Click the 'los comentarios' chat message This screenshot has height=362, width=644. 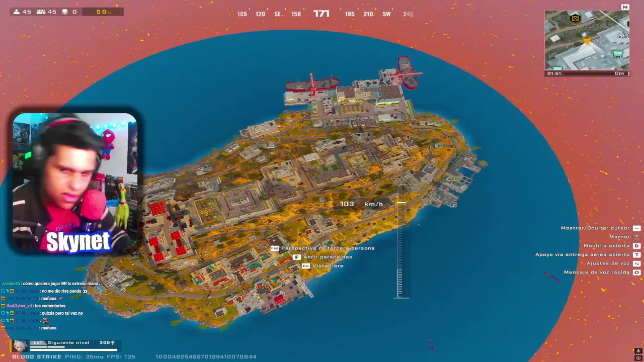click(50, 306)
